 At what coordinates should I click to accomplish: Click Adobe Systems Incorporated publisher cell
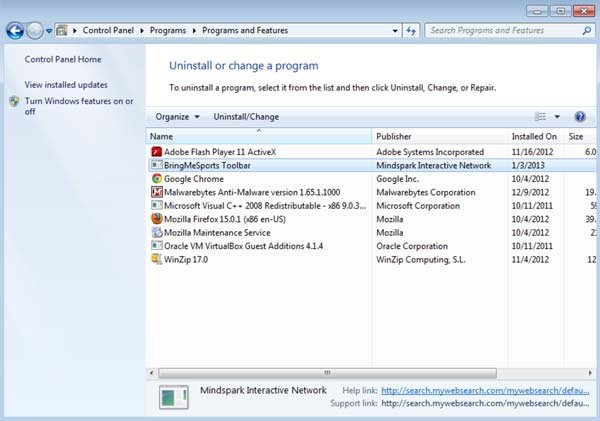pyautogui.click(x=430, y=152)
